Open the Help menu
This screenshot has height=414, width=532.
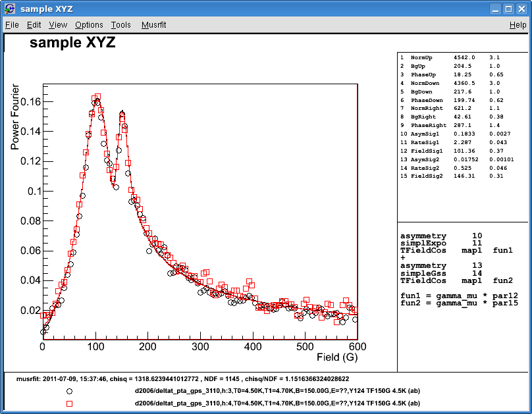pyautogui.click(x=519, y=24)
